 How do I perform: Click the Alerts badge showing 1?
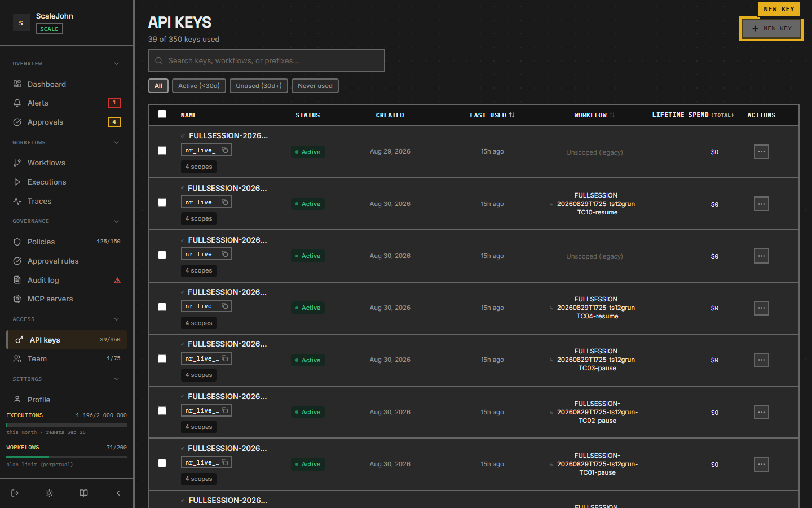(114, 103)
